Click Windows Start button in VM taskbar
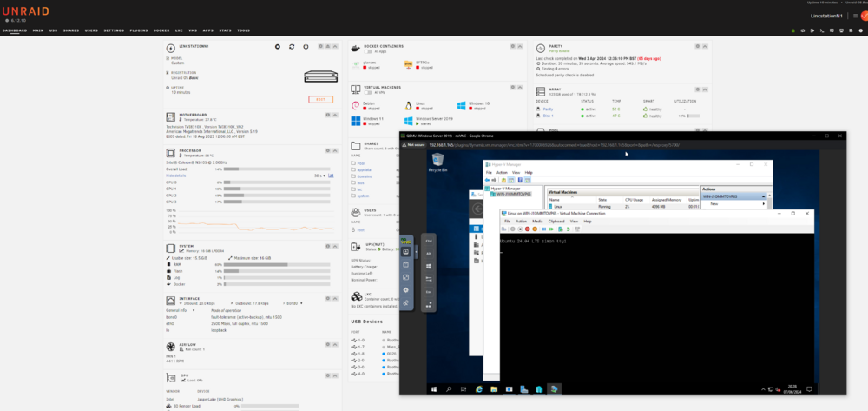This screenshot has height=411, width=868. pos(433,389)
